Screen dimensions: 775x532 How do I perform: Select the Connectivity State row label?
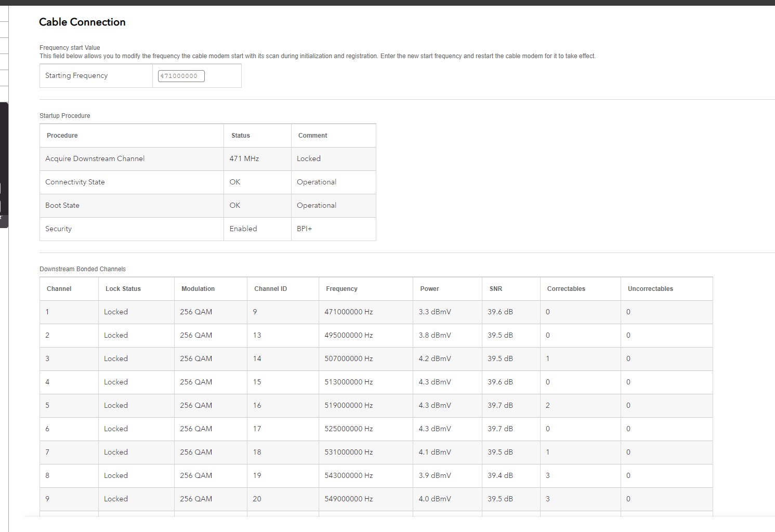tap(75, 182)
